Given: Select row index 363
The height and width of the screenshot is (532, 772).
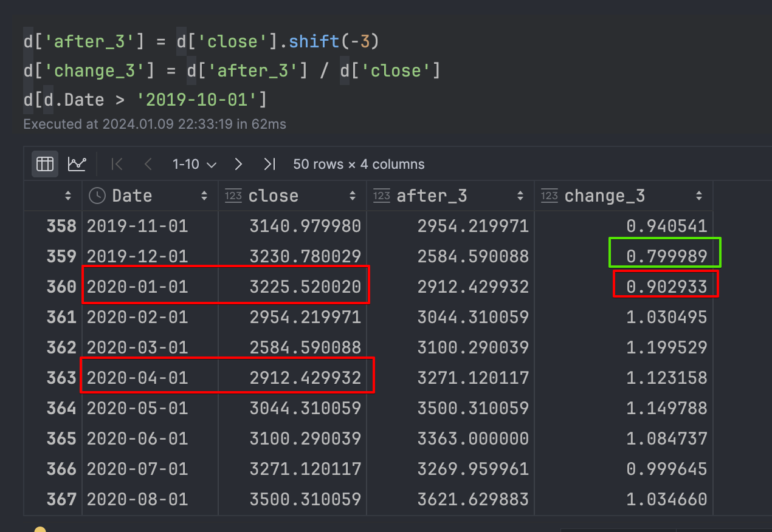Looking at the screenshot, I should tap(61, 378).
